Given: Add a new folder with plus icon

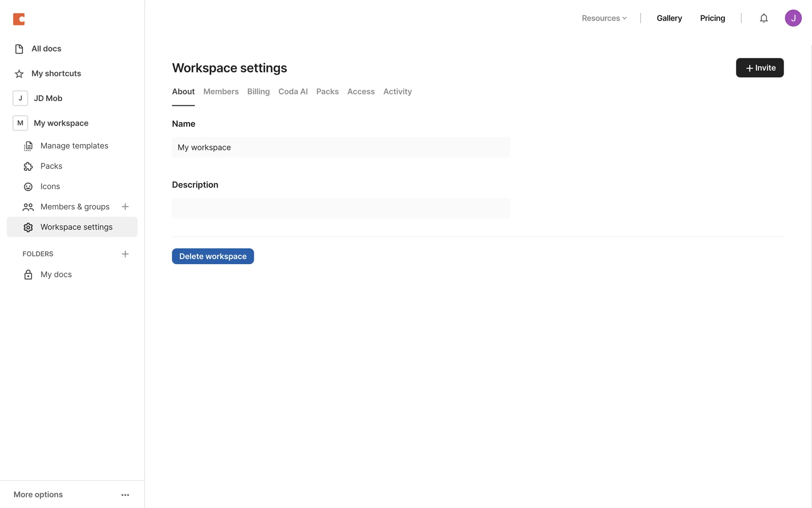Looking at the screenshot, I should tap(125, 254).
